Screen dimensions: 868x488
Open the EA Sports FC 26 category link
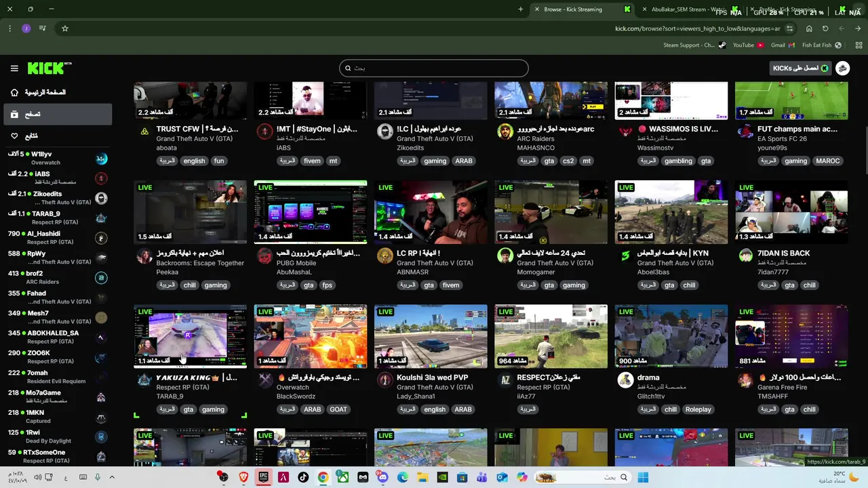(x=782, y=139)
